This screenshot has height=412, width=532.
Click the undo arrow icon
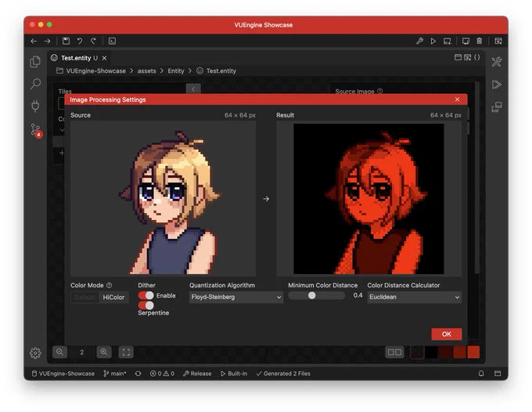tap(80, 41)
